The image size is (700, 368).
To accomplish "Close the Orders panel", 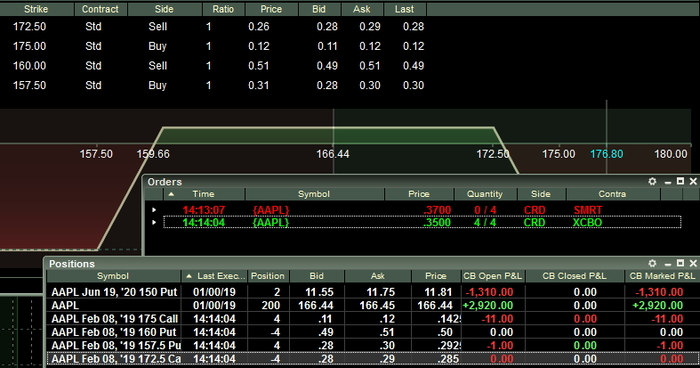I will tap(693, 181).
